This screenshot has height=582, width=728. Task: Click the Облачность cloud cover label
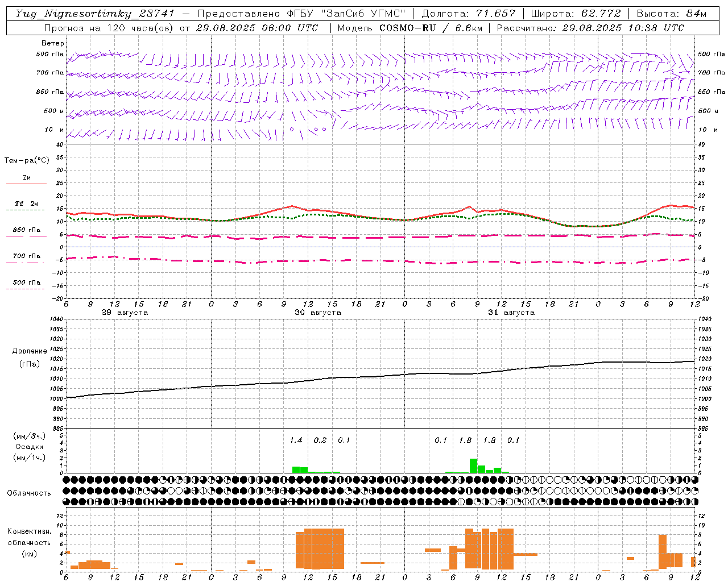pyautogui.click(x=29, y=493)
